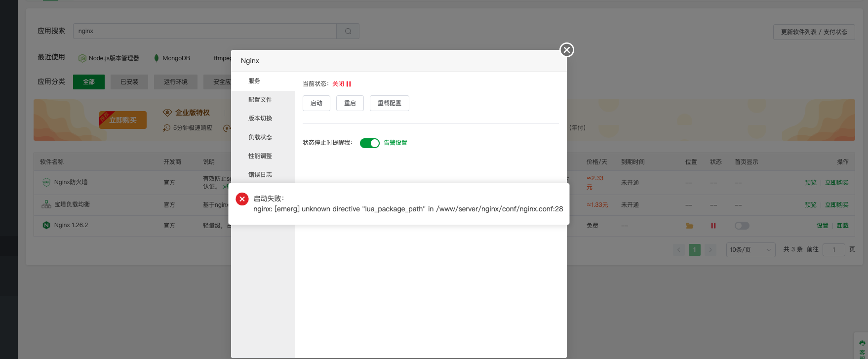The width and height of the screenshot is (868, 359).
Task: Go to previous page arrow
Action: pyautogui.click(x=679, y=250)
